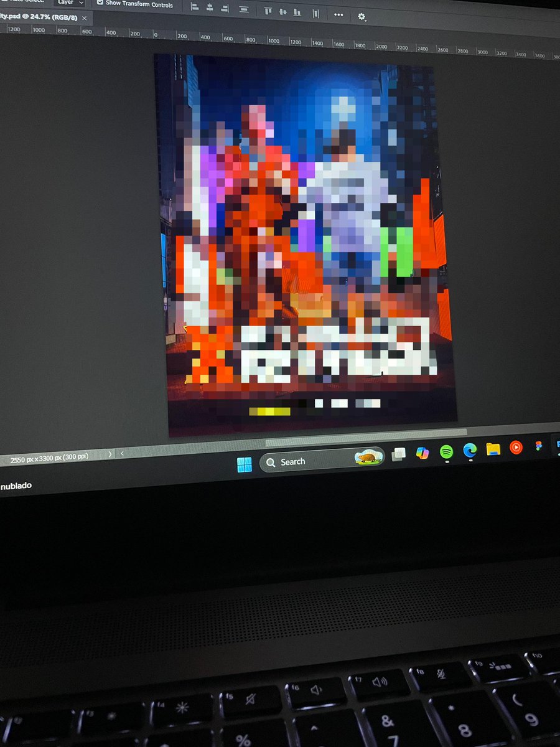560x747 pixels.
Task: Open Spotify from the taskbar
Action: pyautogui.click(x=446, y=451)
